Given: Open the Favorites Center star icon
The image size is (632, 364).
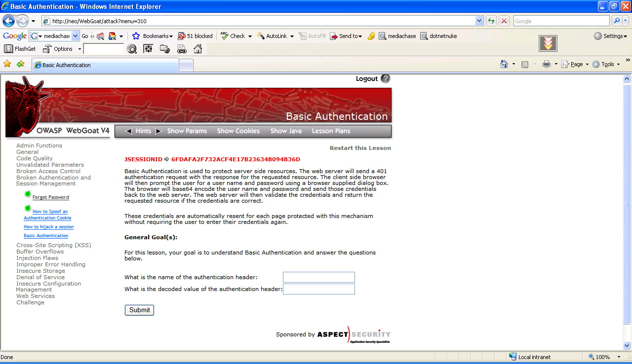Looking at the screenshot, I should [x=7, y=64].
